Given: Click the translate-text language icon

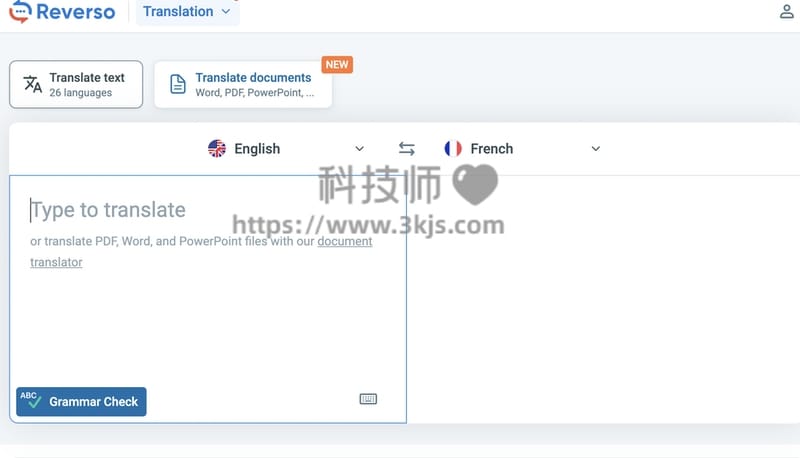Looking at the screenshot, I should (x=33, y=84).
